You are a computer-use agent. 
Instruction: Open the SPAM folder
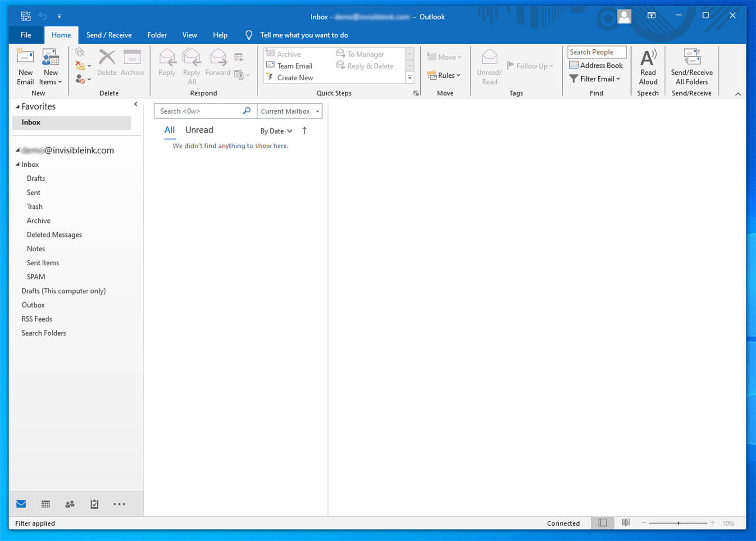36,277
